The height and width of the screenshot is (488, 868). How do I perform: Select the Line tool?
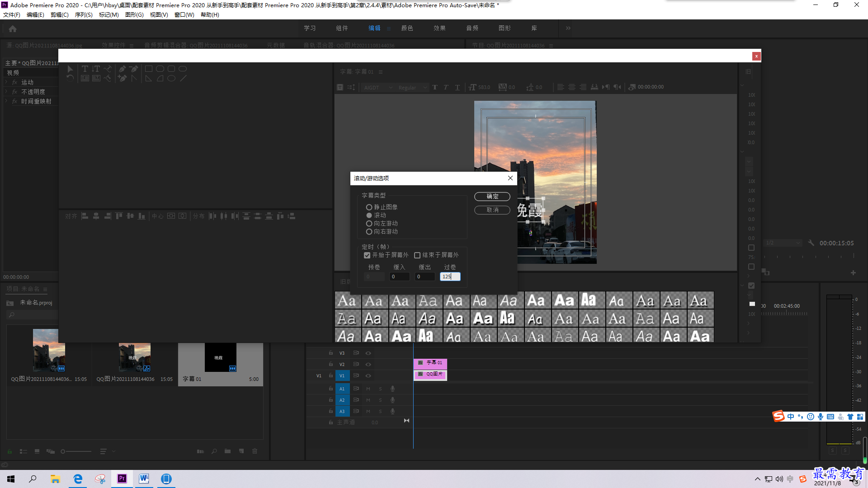(x=183, y=78)
